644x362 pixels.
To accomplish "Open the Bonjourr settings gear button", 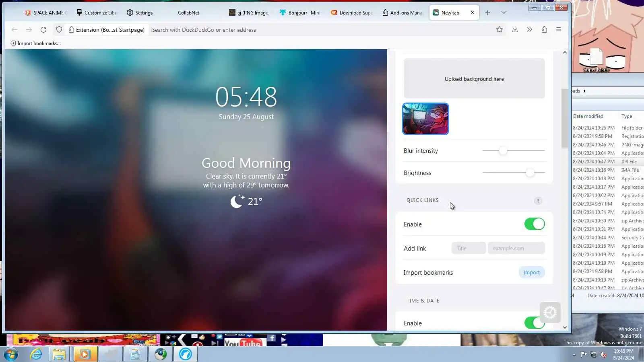I will click(550, 313).
